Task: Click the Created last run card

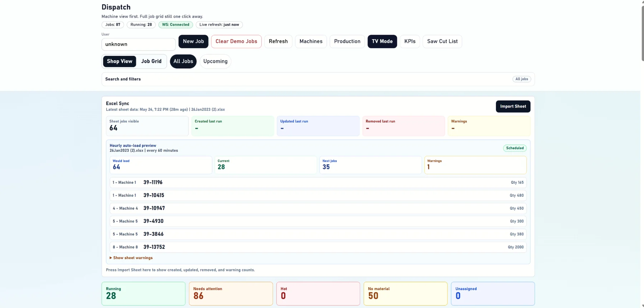Action: (233, 126)
